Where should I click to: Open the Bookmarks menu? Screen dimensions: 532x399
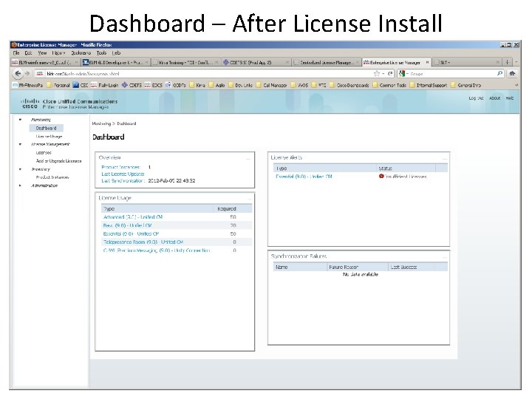click(81, 53)
